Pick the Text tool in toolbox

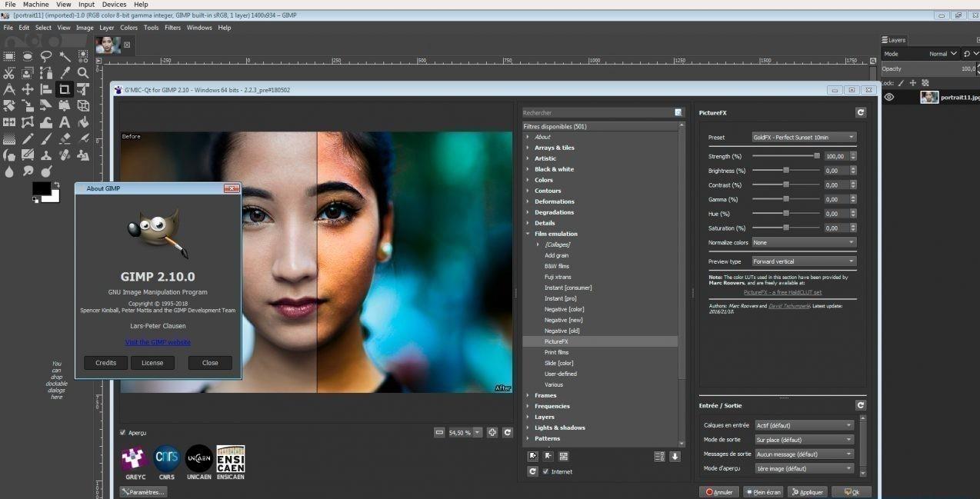(65, 122)
